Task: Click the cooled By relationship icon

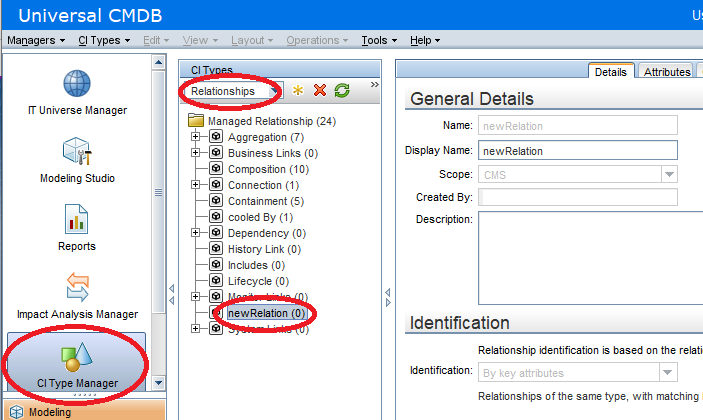Action: click(216, 216)
